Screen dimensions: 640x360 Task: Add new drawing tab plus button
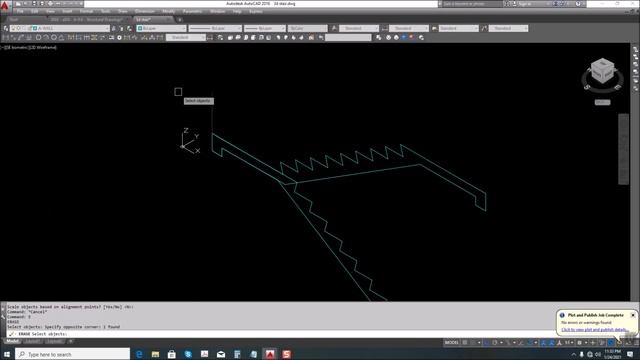click(x=179, y=20)
